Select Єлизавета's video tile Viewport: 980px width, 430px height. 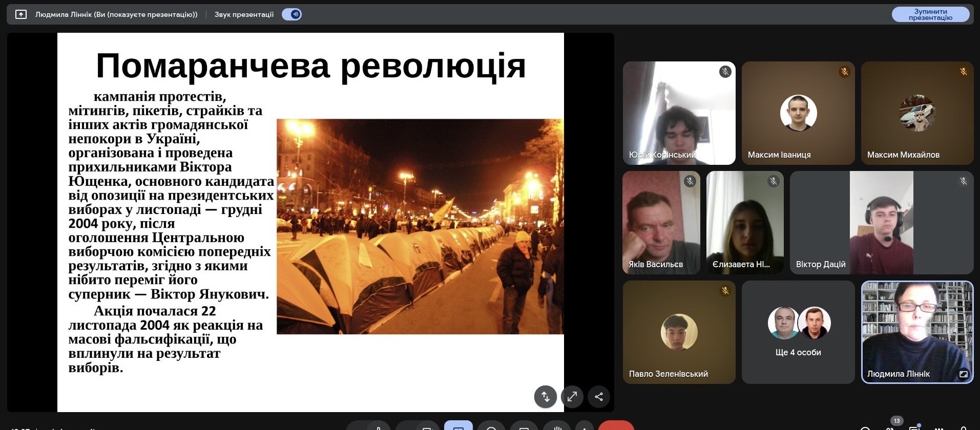tap(744, 222)
